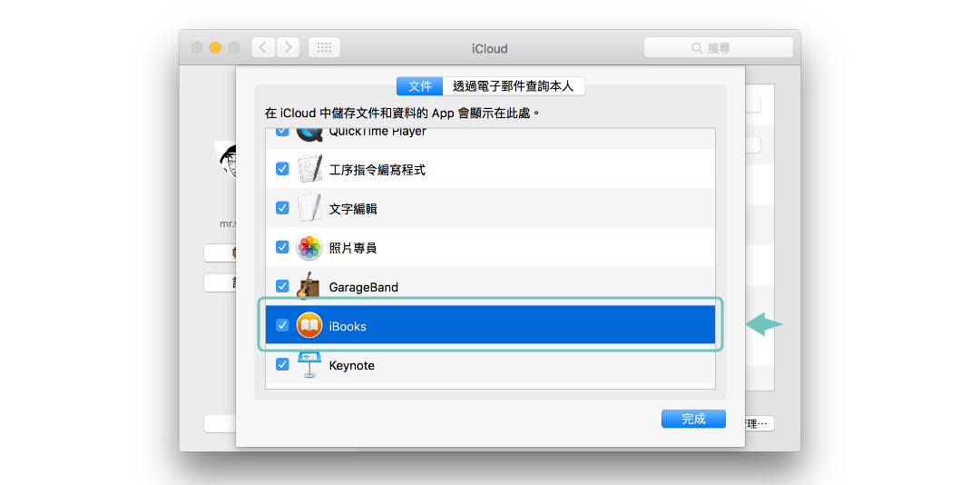Switch to the 文件 tab
Image resolution: width=980 pixels, height=485 pixels.
[419, 86]
